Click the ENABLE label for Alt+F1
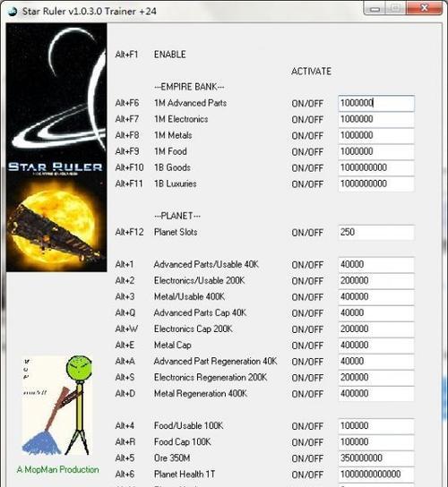The height and width of the screenshot is (487, 448). click(x=169, y=55)
